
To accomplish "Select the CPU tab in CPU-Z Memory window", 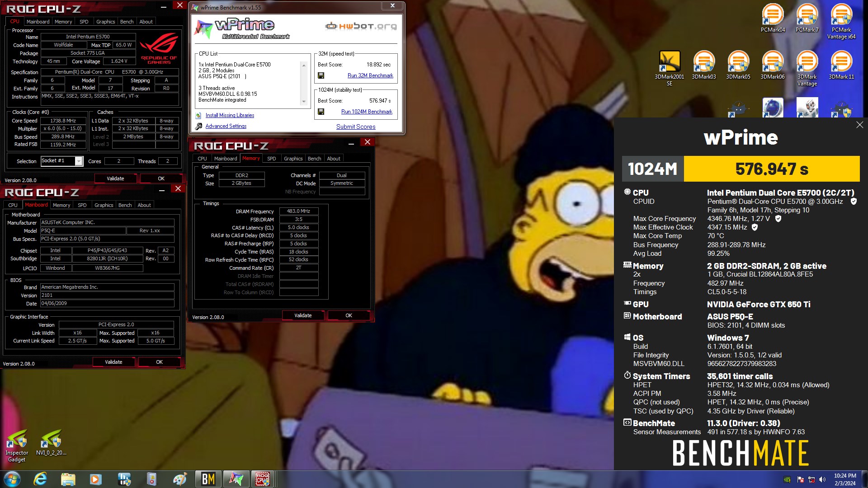I will (x=202, y=159).
